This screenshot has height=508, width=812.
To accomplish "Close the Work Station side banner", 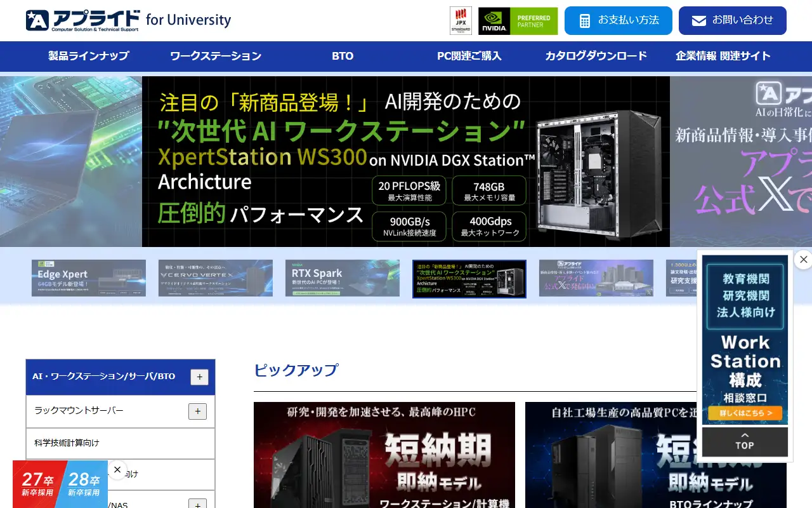I will point(803,259).
